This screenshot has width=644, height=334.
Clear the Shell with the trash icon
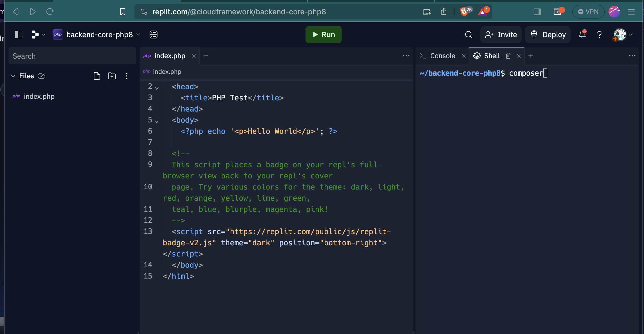[x=508, y=56]
